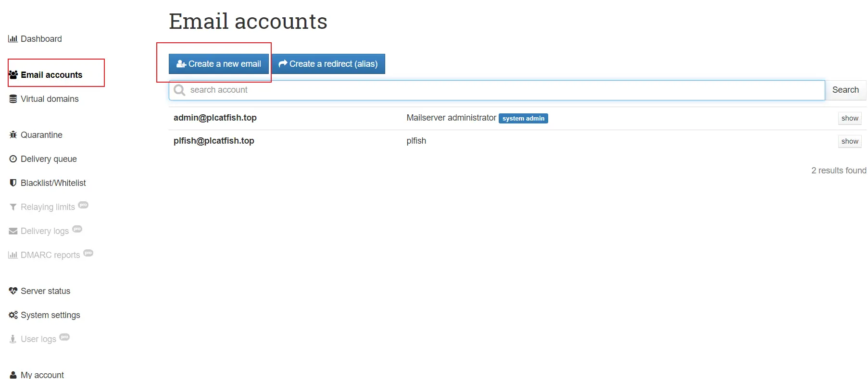Viewport: 868px width, 379px height.
Task: Click the Email accounts page heading
Action: [x=248, y=22]
